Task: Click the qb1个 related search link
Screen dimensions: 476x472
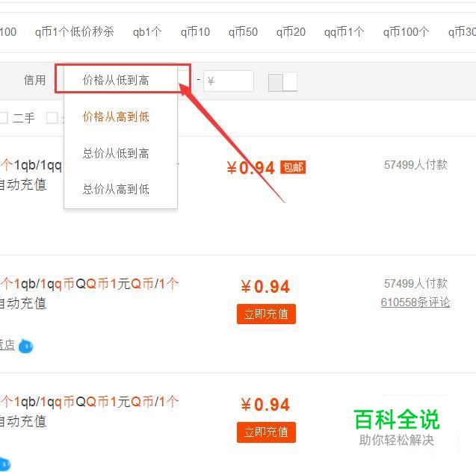Action: [147, 31]
